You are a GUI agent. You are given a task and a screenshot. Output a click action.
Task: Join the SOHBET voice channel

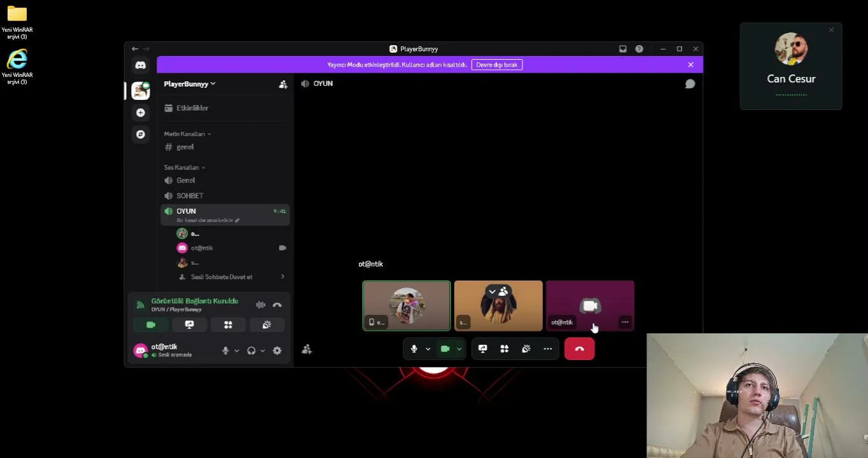pyautogui.click(x=224, y=196)
